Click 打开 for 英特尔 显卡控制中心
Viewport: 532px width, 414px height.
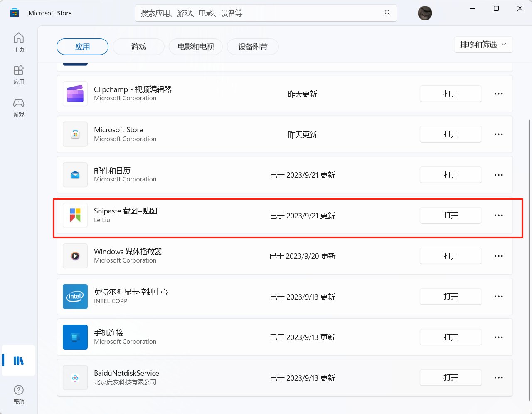coord(451,296)
